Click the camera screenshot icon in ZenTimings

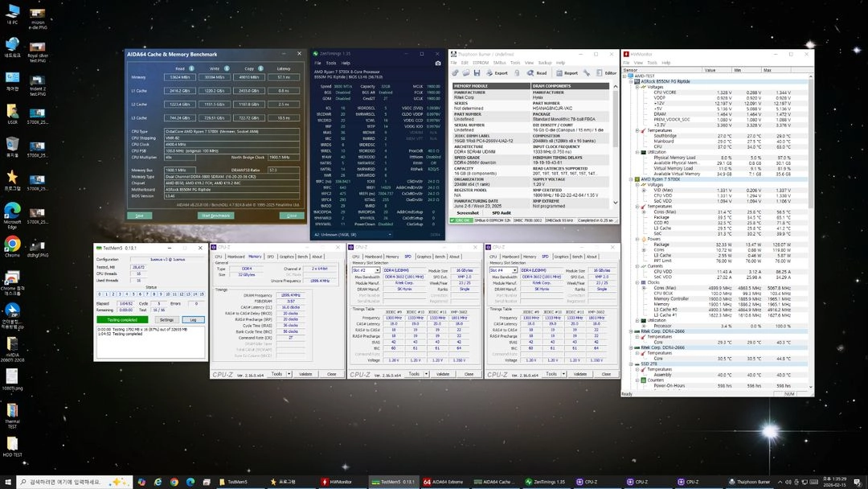click(x=438, y=63)
